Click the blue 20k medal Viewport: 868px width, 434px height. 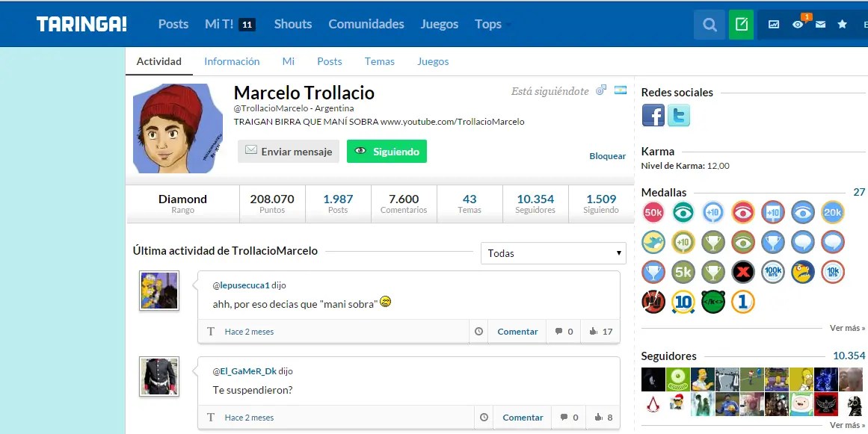tap(832, 212)
